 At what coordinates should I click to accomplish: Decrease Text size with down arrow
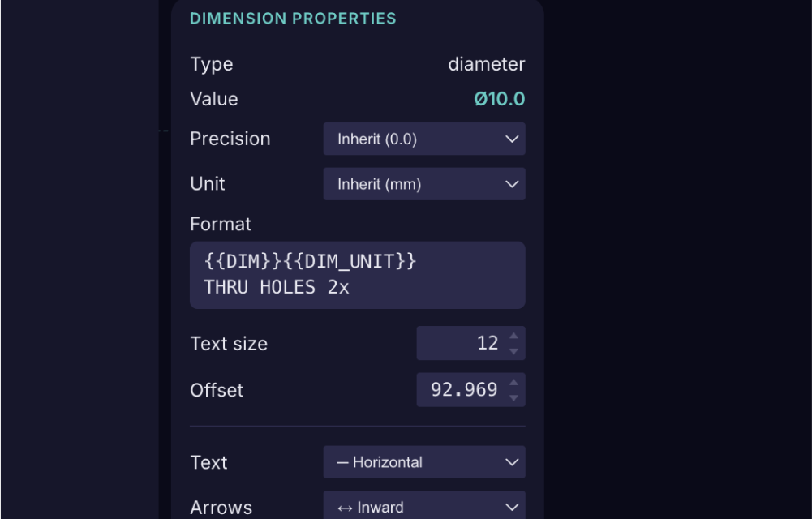click(x=513, y=351)
